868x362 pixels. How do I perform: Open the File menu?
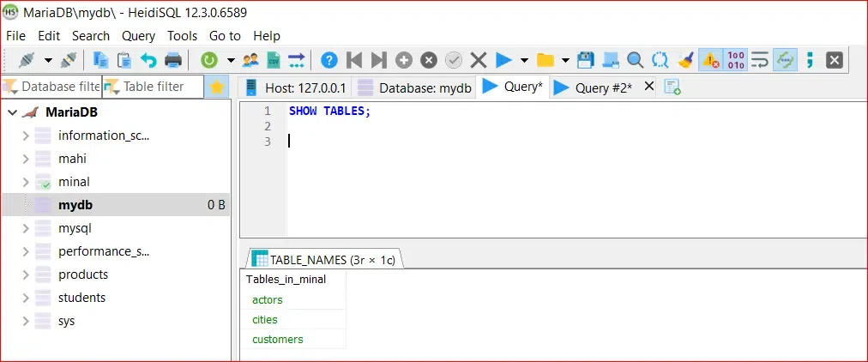tap(15, 36)
